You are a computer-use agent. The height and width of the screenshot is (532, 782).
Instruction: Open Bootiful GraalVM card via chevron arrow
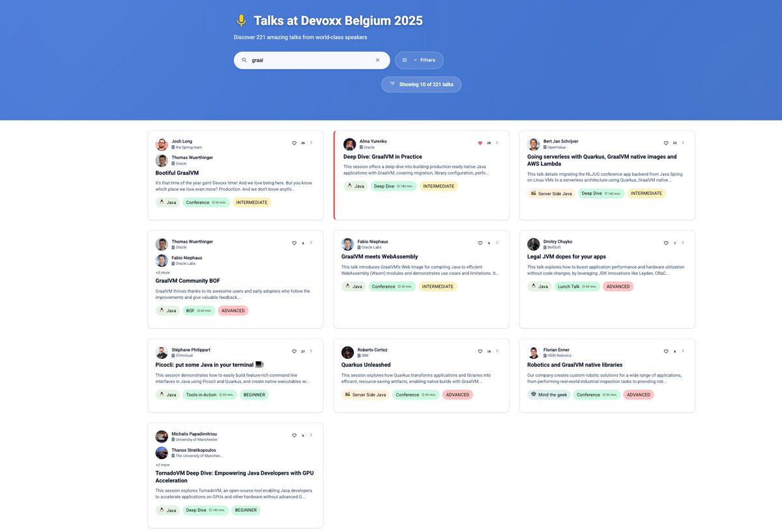click(x=311, y=143)
